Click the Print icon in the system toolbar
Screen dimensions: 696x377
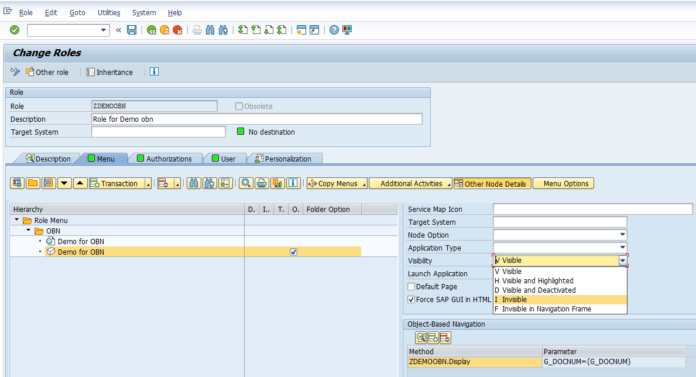[197, 30]
